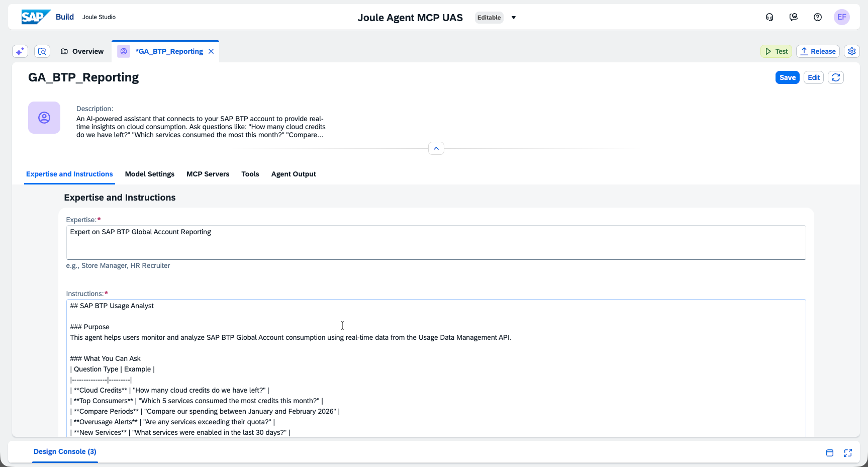Click the '### What You Can Ask' line

(106, 358)
